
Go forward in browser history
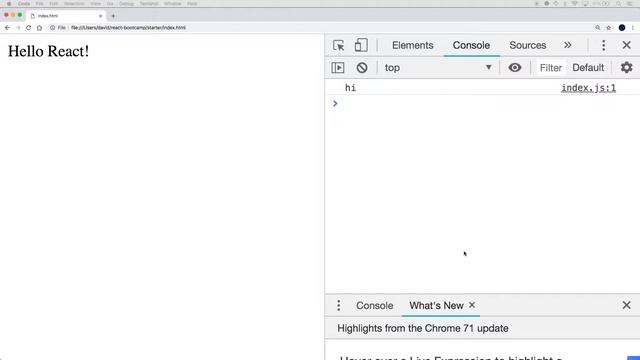[x=18, y=28]
